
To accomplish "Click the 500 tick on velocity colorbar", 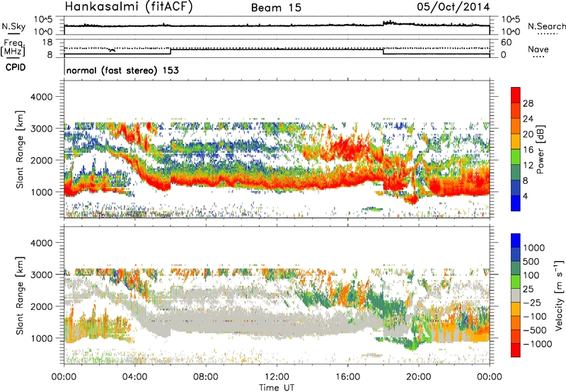I will click(531, 261).
